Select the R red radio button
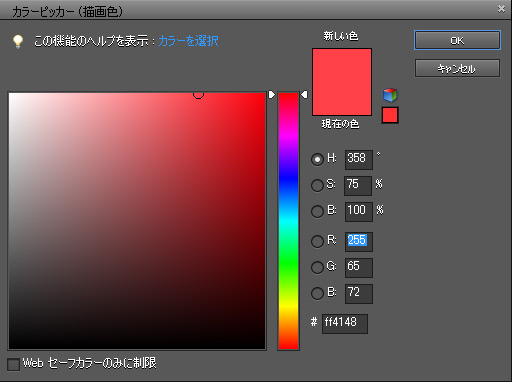This screenshot has height=382, width=512. 317,241
